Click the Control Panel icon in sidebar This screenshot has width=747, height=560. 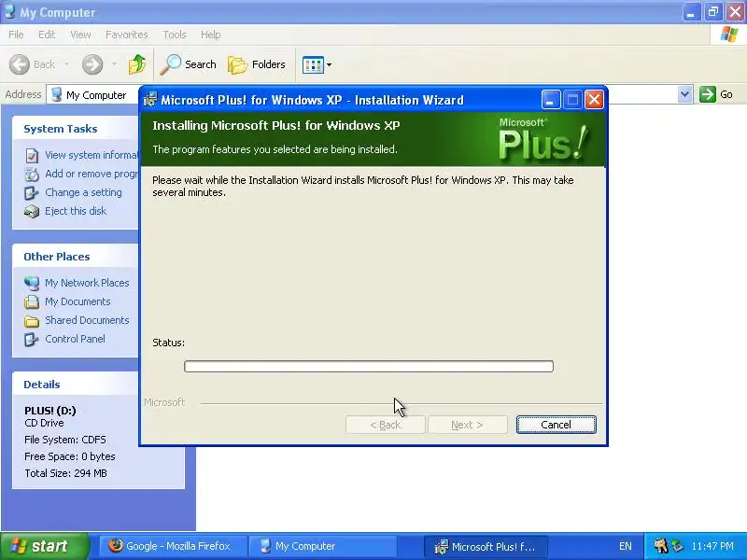point(32,339)
